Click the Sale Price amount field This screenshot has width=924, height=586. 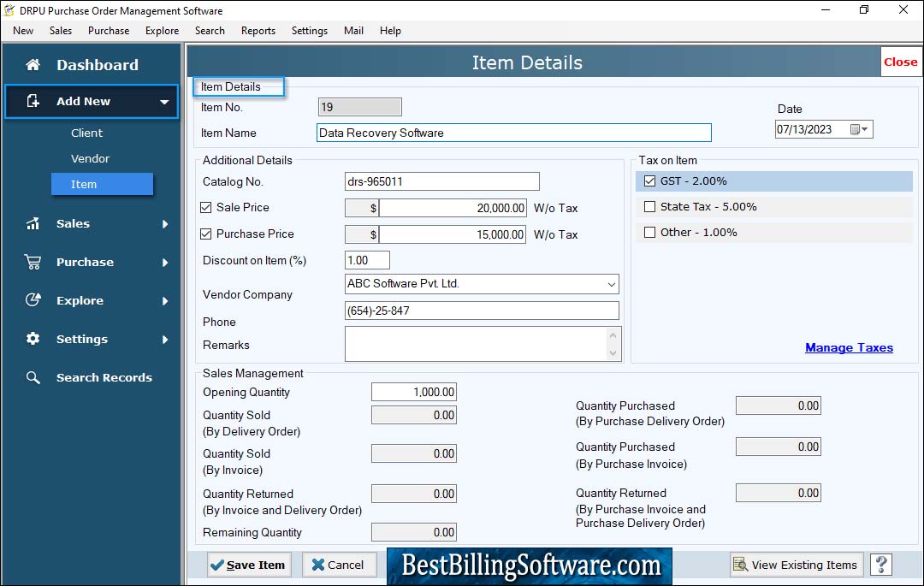(x=453, y=208)
